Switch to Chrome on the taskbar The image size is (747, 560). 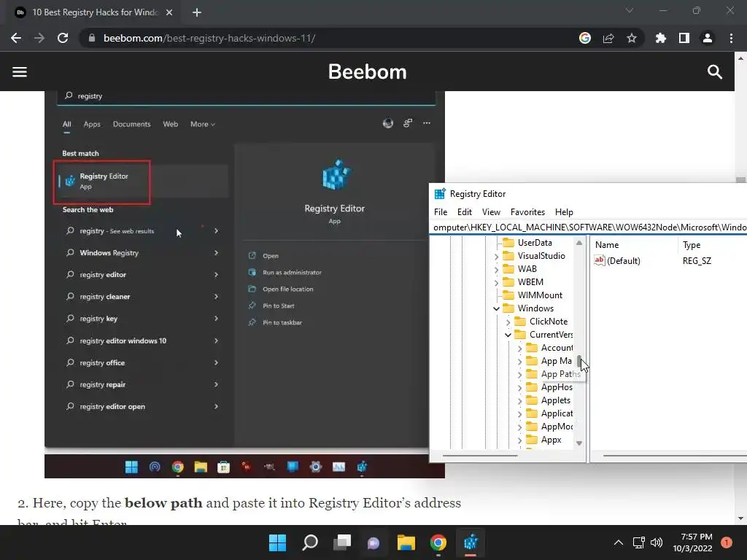tap(438, 542)
